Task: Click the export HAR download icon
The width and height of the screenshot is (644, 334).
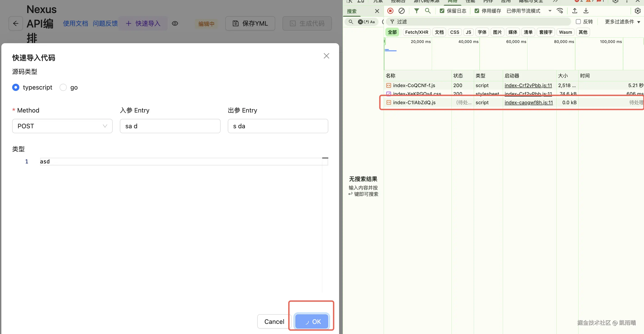Action: [586, 11]
